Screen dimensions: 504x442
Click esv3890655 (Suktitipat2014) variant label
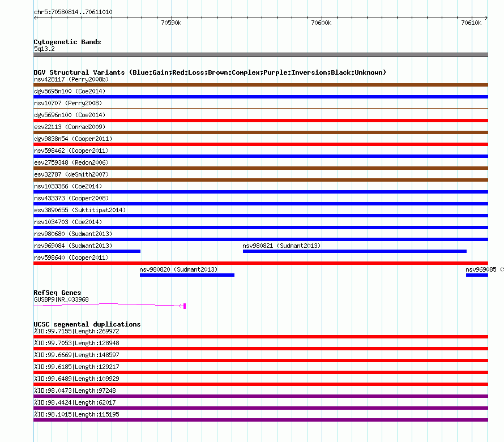pyautogui.click(x=80, y=210)
